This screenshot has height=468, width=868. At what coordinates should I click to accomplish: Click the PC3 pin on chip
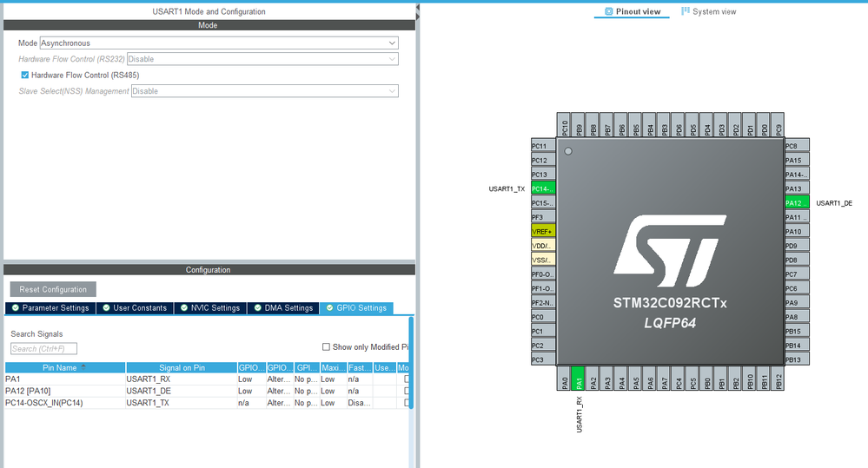[x=543, y=359]
